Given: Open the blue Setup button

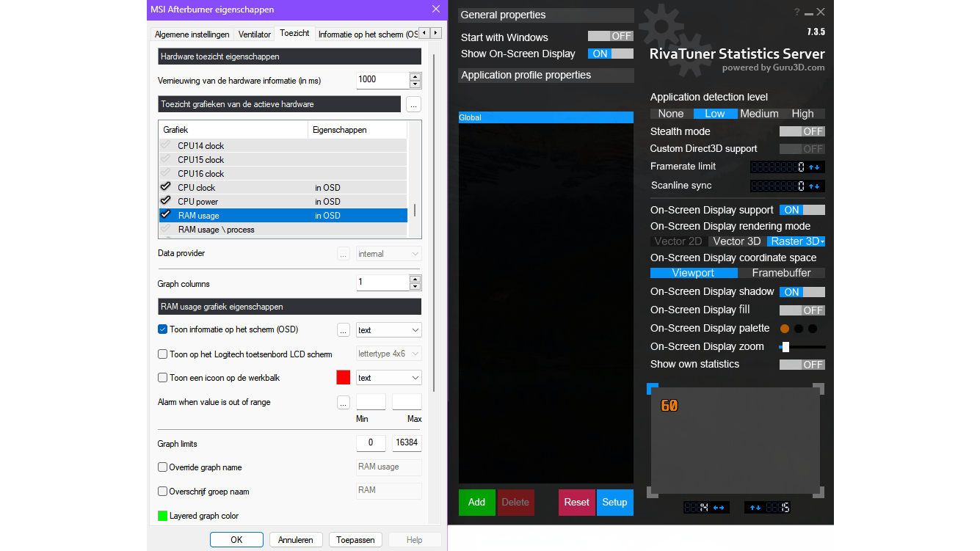Looking at the screenshot, I should 615,503.
